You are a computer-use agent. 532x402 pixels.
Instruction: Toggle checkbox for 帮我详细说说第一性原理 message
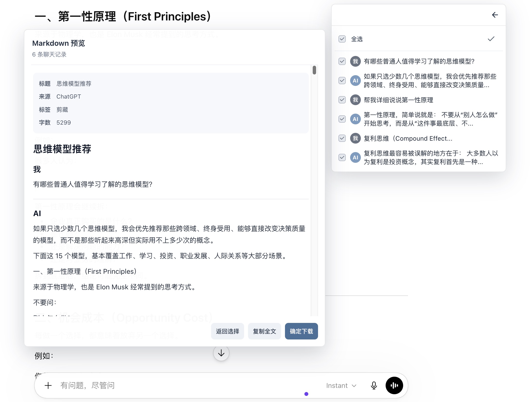(342, 100)
